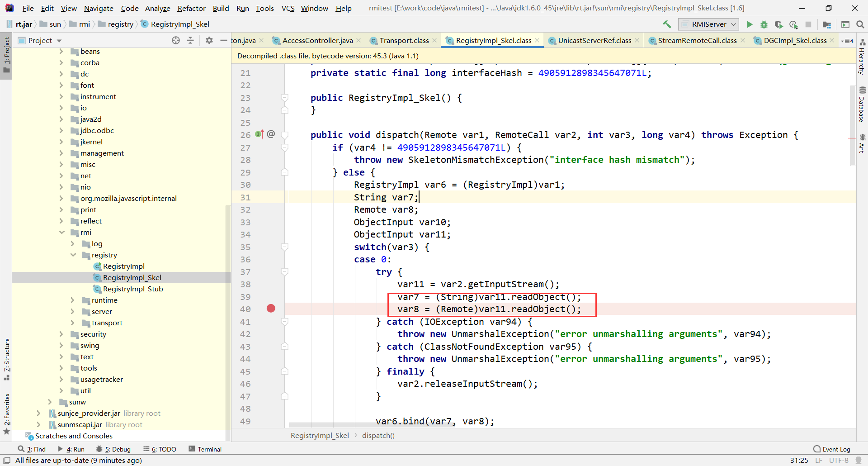Open the RMIServer run configuration dropdown
868x466 pixels.
click(709, 24)
